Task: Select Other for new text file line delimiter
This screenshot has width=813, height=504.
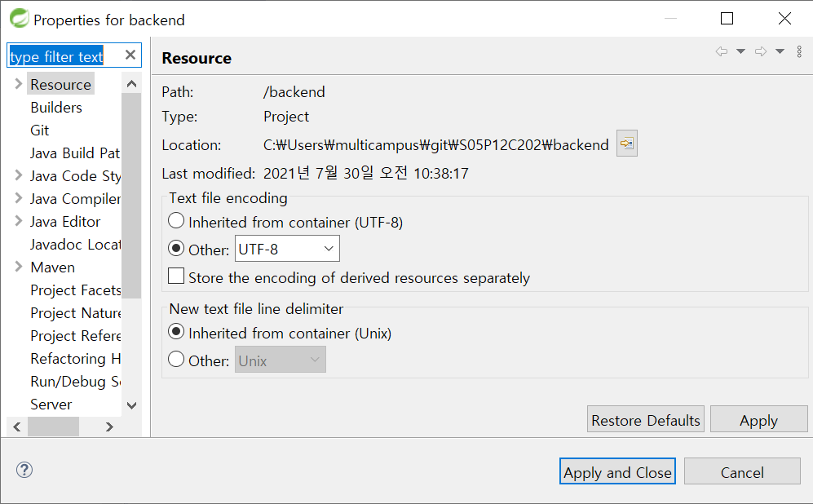Action: click(175, 360)
